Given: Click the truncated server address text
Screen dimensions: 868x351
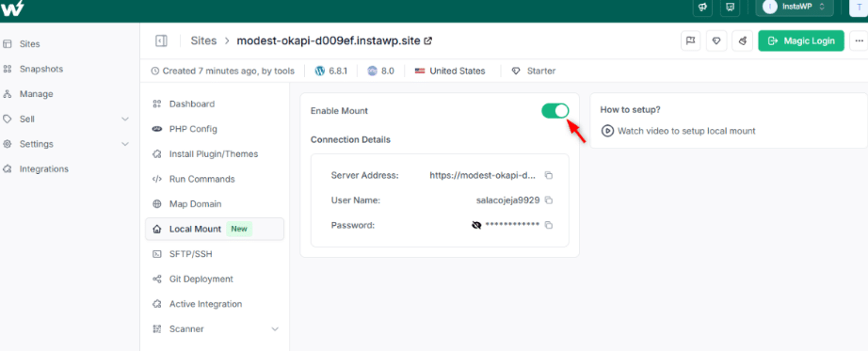Looking at the screenshot, I should coord(483,175).
